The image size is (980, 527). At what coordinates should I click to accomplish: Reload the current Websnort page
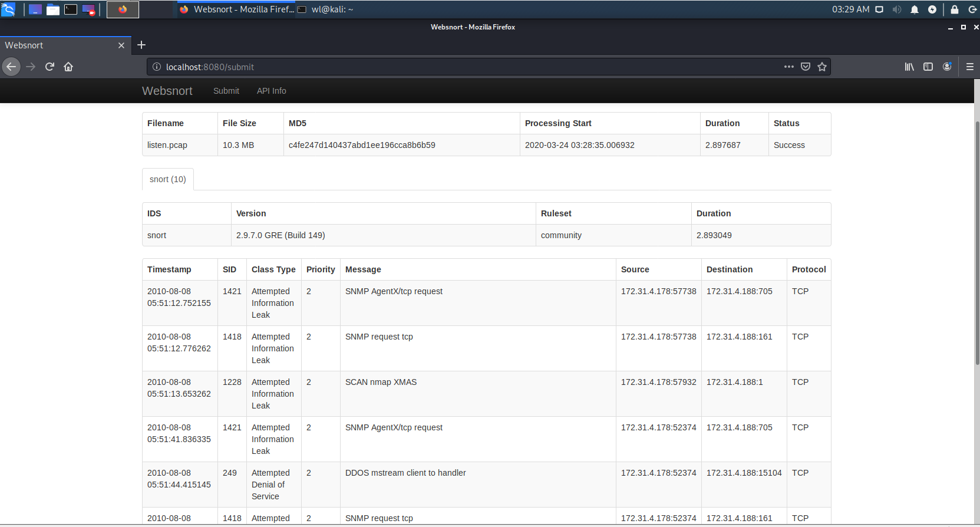(x=50, y=67)
